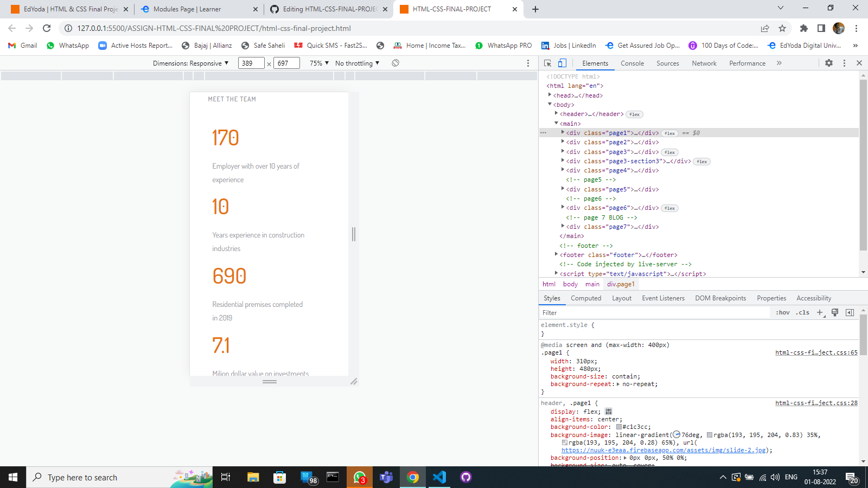Open stylesheet link at line 65
868x488 pixels.
pos(816,352)
